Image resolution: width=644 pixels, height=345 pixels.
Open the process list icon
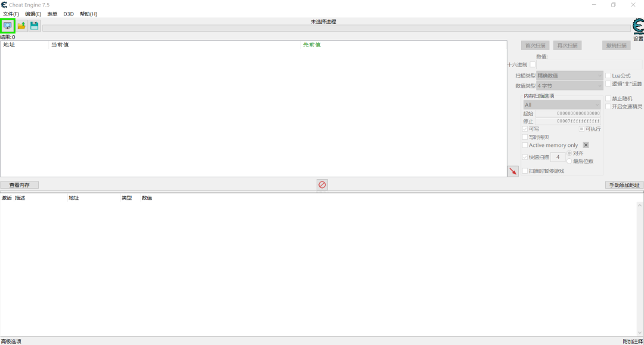(x=7, y=26)
